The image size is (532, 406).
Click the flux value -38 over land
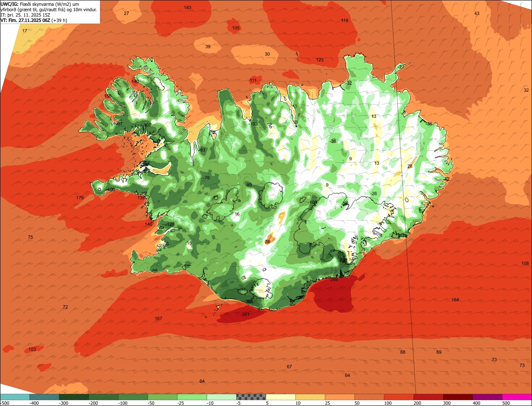[x=332, y=141]
